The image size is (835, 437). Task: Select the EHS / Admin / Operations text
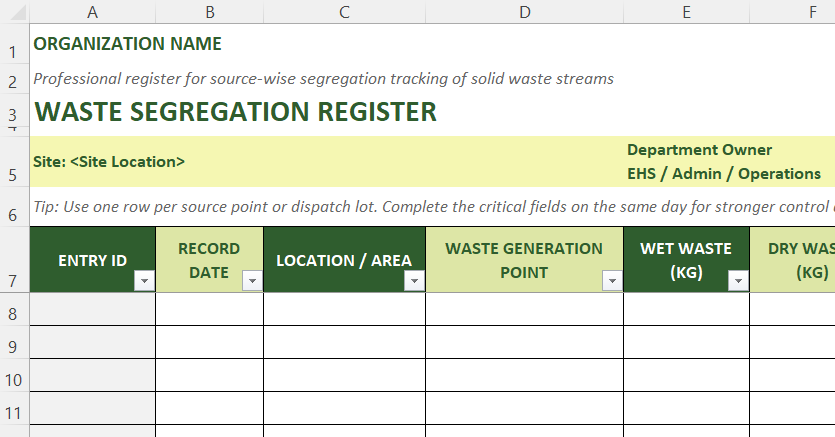723,174
